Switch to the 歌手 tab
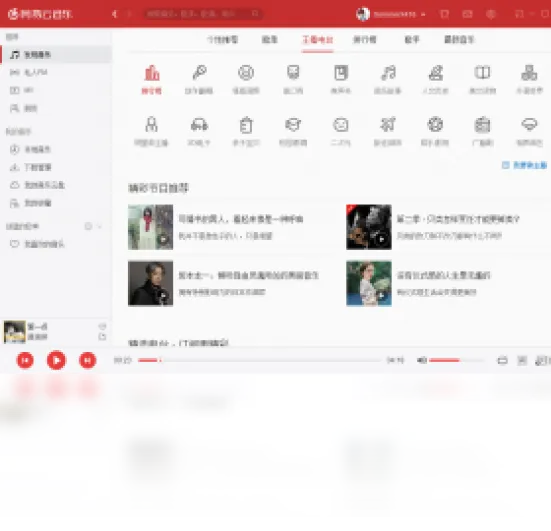551x531 pixels. 412,39
